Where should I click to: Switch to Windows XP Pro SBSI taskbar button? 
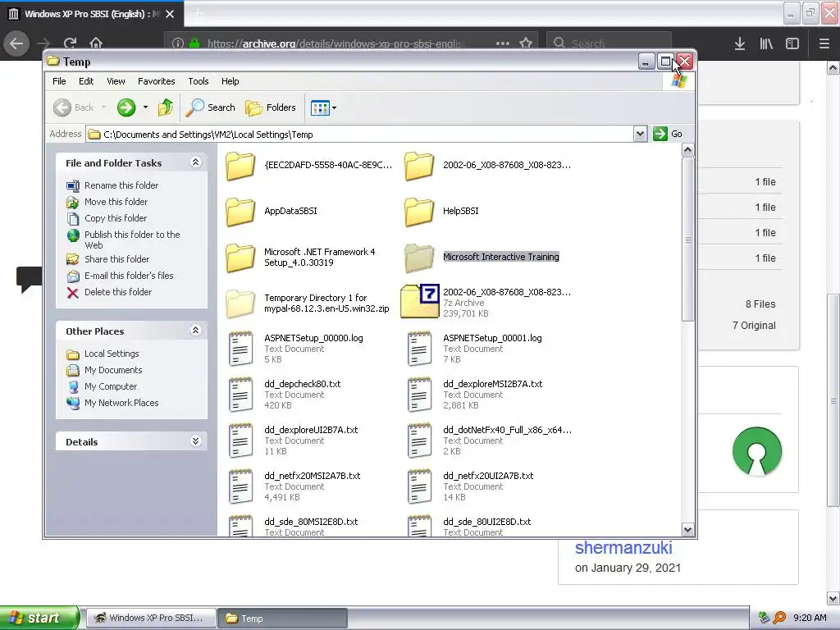(151, 618)
